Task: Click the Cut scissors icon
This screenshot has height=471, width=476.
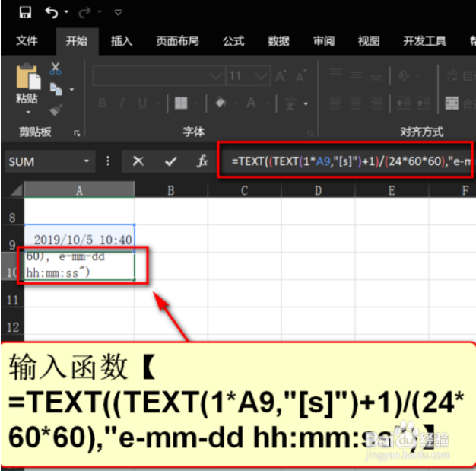Action: 56,68
